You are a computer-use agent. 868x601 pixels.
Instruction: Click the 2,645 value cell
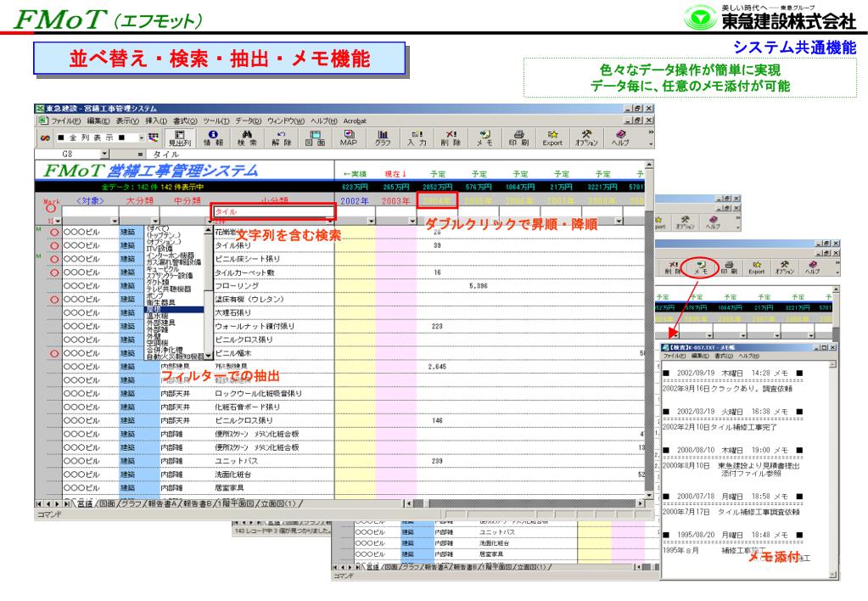point(437,367)
